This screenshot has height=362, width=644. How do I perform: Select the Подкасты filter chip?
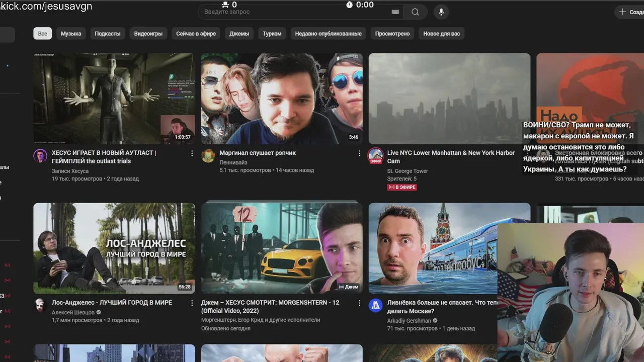pos(108,34)
